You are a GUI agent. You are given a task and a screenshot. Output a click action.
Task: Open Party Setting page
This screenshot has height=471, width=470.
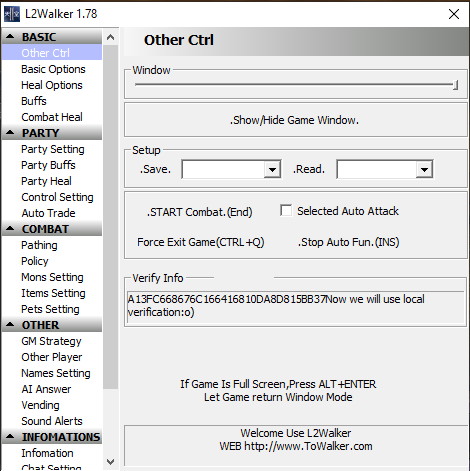point(53,149)
